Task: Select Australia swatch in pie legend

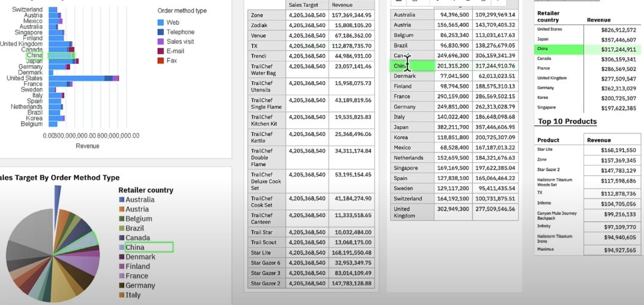Action: (x=121, y=200)
